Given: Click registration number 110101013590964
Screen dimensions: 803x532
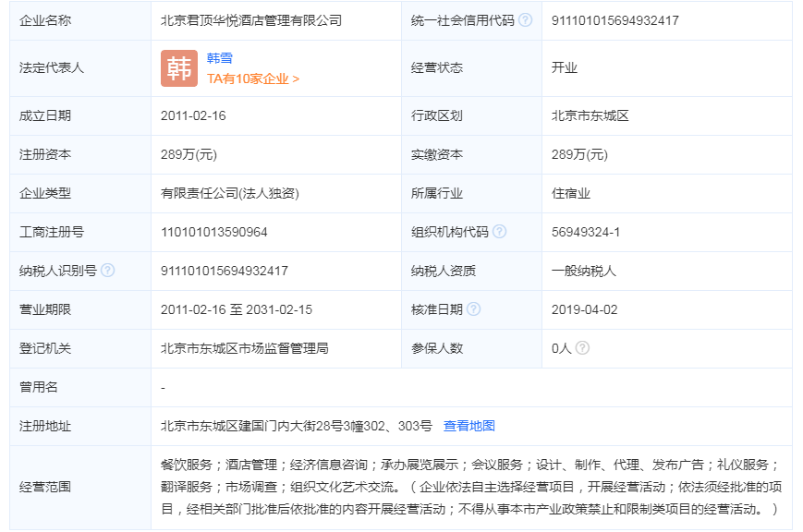Looking at the screenshot, I should 214,232.
